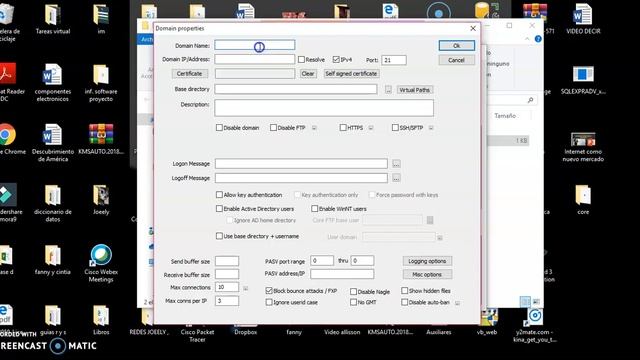Enable Disable auto-ban checkbox

click(x=404, y=302)
